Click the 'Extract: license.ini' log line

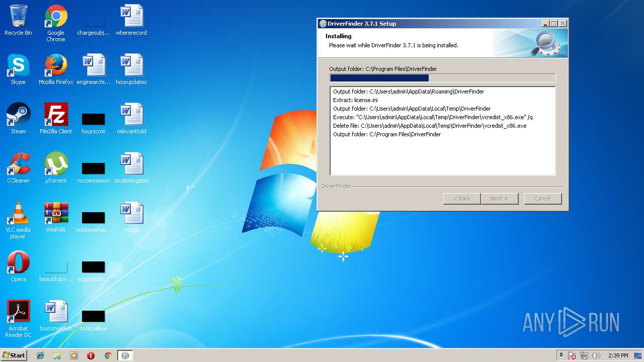pos(355,100)
